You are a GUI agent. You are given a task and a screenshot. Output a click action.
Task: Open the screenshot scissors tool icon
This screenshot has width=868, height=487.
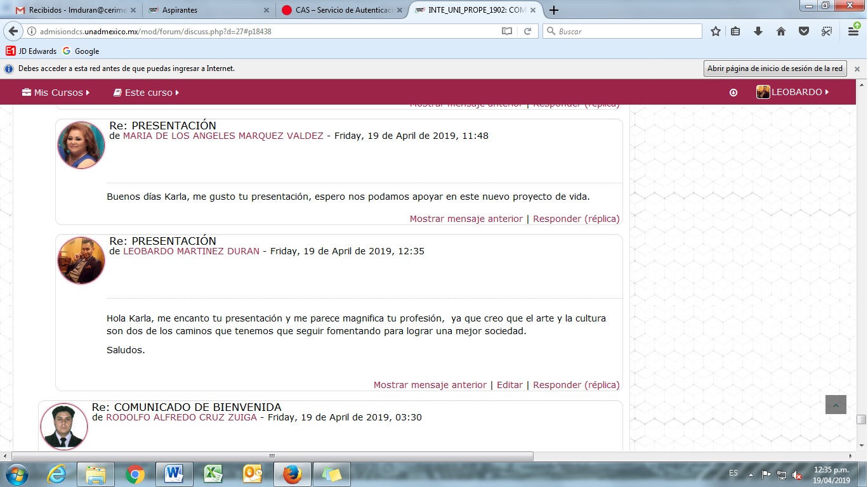(826, 31)
